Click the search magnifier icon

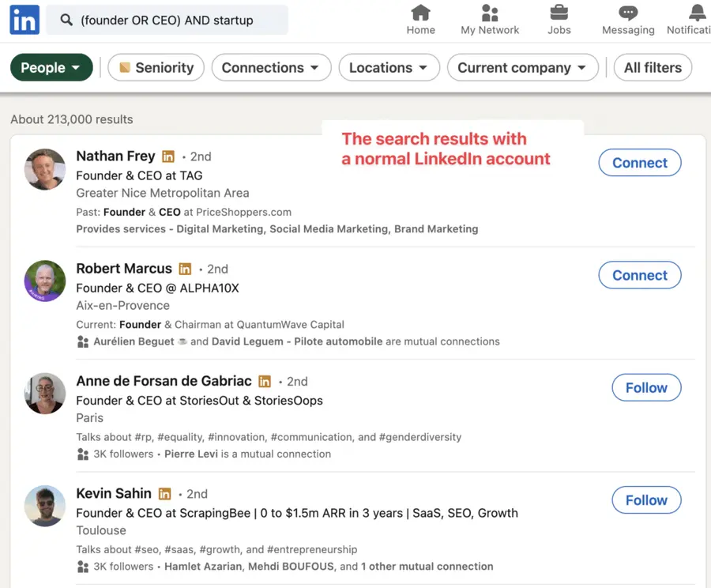click(66, 19)
